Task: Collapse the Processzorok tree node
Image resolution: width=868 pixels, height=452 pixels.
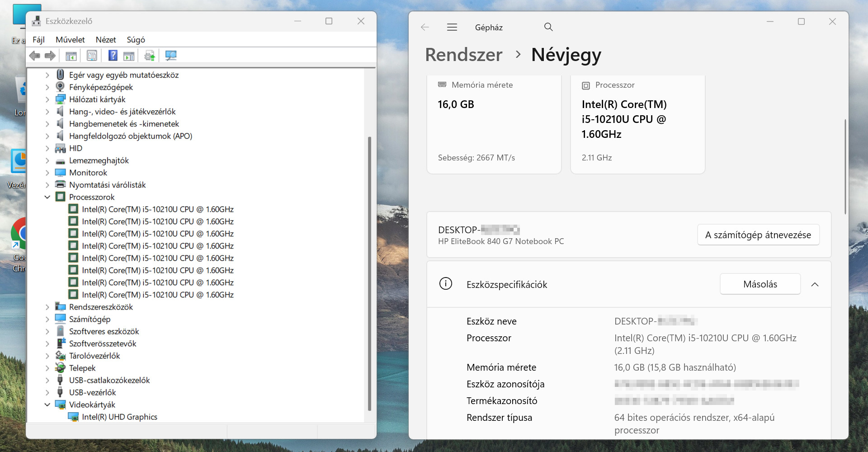Action: (47, 197)
